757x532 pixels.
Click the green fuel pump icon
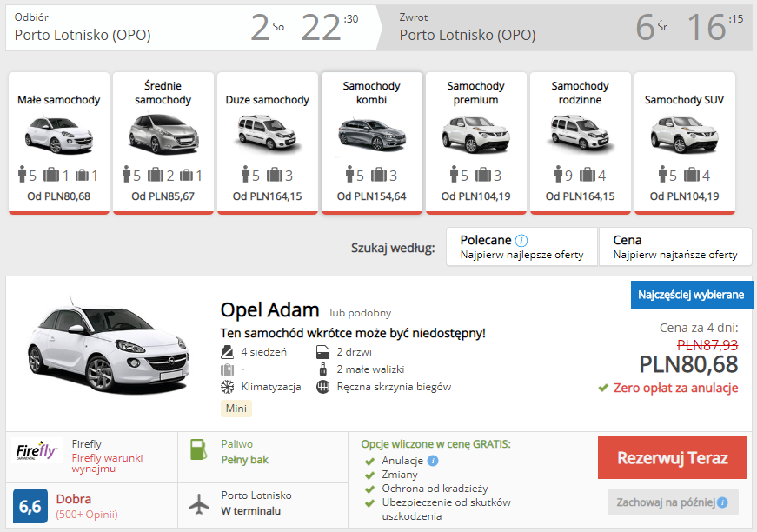[x=199, y=451]
